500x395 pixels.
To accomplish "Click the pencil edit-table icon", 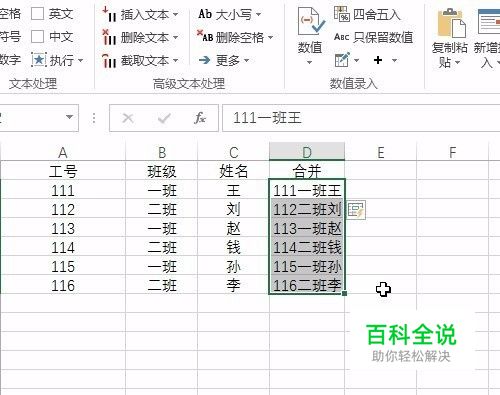I will tap(342, 60).
